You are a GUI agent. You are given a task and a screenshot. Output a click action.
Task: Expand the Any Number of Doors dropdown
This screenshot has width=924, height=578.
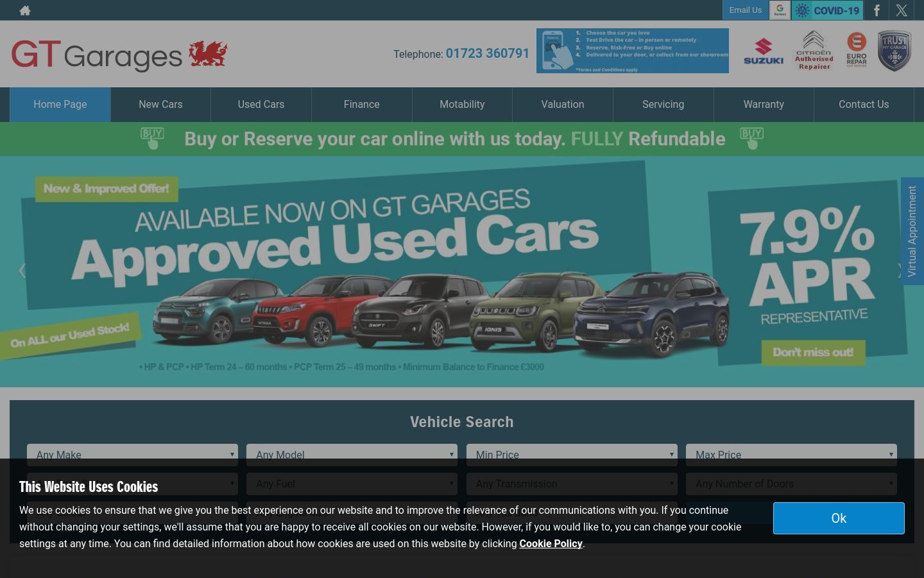pyautogui.click(x=791, y=484)
